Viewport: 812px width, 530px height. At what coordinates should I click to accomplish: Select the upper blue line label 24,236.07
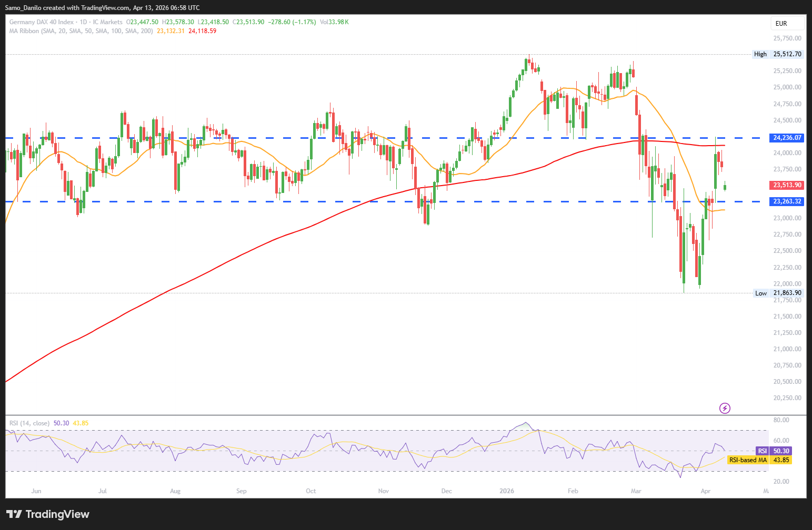click(787, 138)
